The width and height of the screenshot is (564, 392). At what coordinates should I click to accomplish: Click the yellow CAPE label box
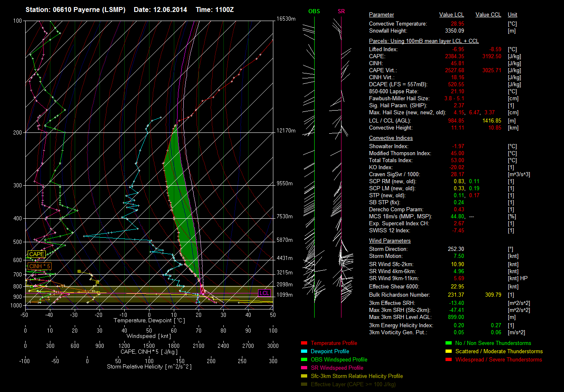[36, 255]
